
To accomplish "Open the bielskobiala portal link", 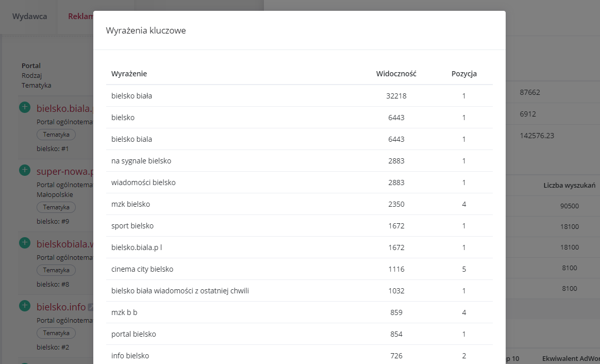I will (x=64, y=244).
